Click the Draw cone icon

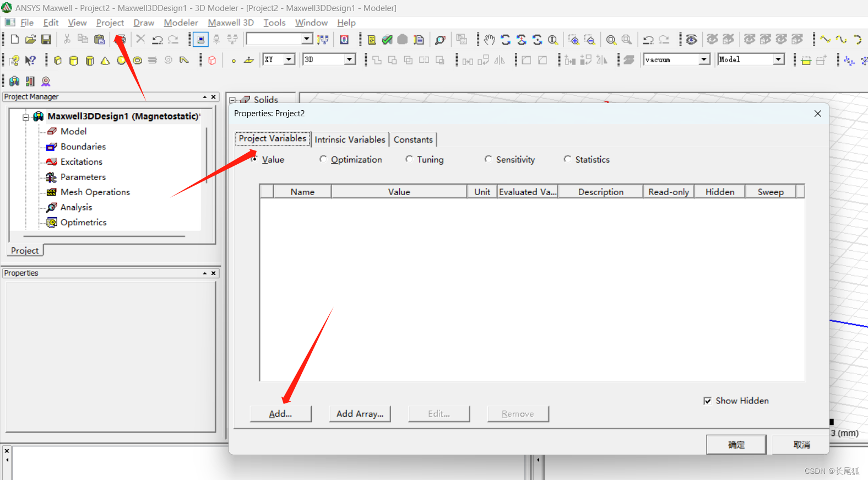105,60
